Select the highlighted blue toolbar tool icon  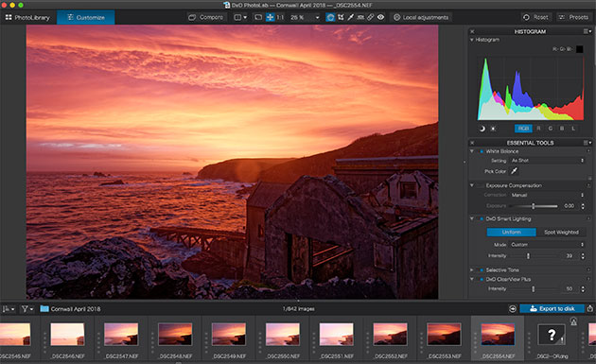click(330, 17)
